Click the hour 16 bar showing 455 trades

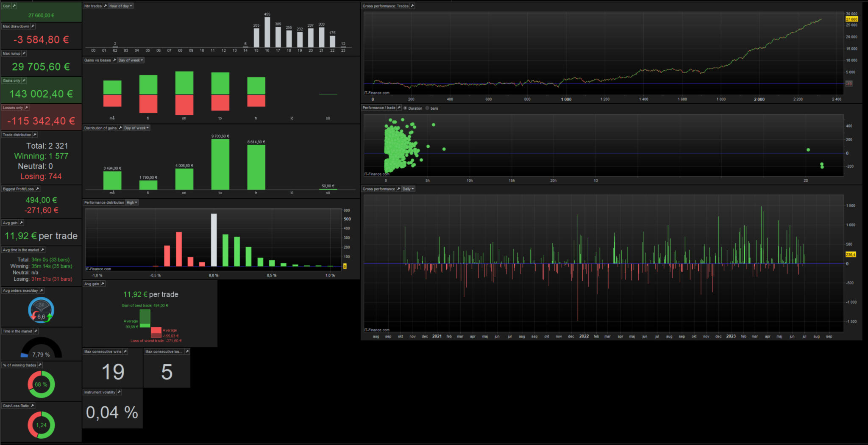click(267, 32)
